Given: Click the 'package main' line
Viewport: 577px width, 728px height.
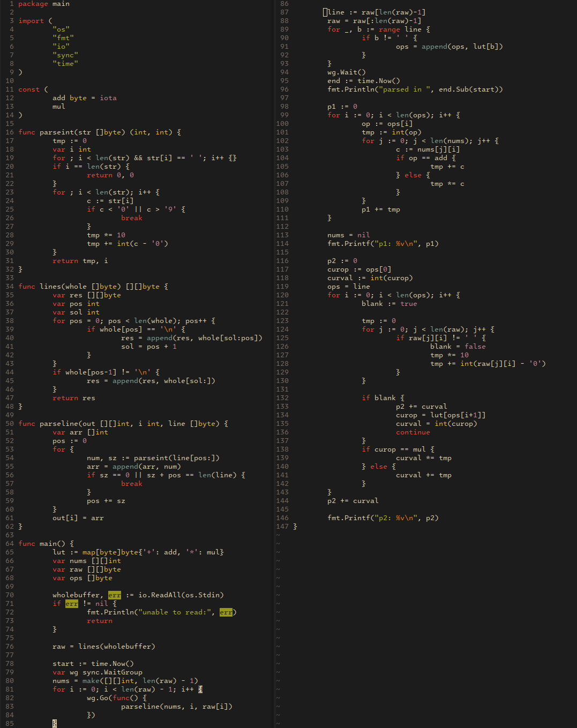Looking at the screenshot, I should (x=44, y=4).
